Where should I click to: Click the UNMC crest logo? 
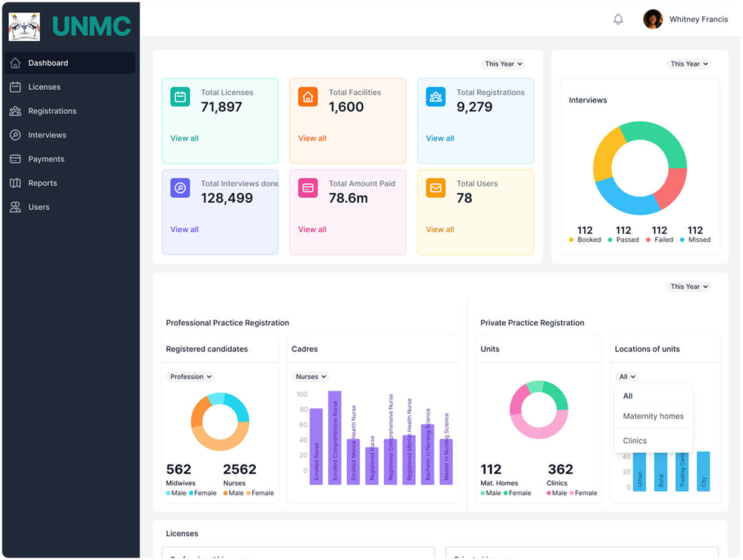pyautogui.click(x=24, y=26)
